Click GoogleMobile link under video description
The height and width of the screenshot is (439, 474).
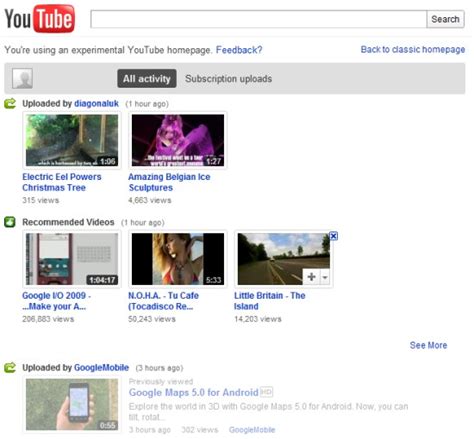click(252, 430)
